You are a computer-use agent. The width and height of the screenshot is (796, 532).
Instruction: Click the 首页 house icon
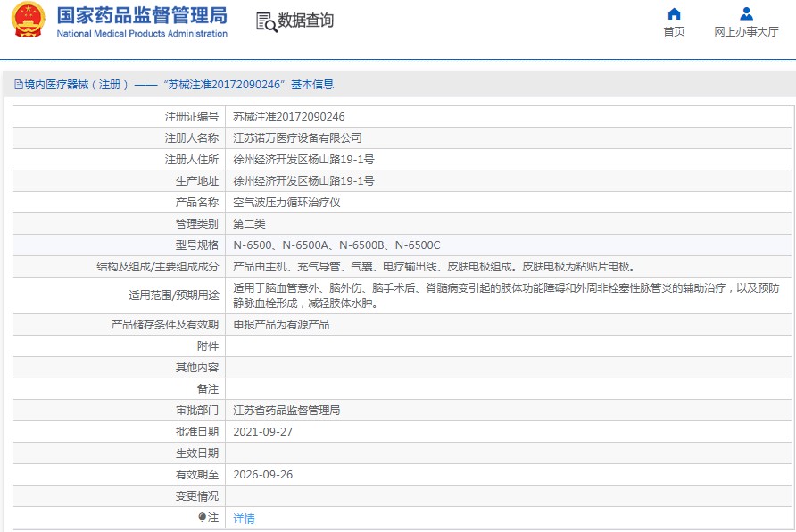pos(674,13)
